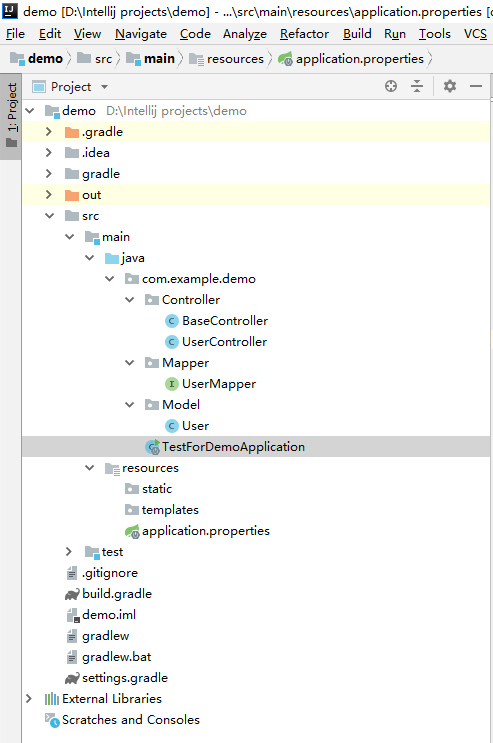Image resolution: width=493 pixels, height=743 pixels.
Task: Open the Project view dropdown arrow
Action: click(104, 87)
